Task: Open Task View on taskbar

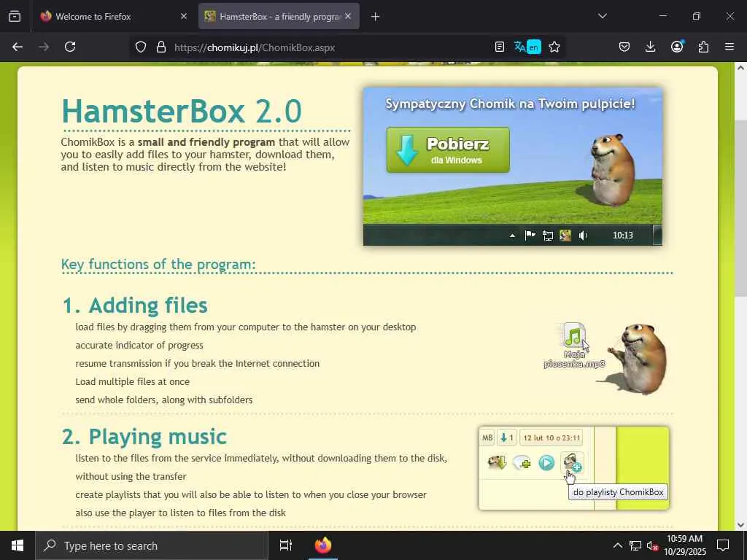Action: [285, 545]
